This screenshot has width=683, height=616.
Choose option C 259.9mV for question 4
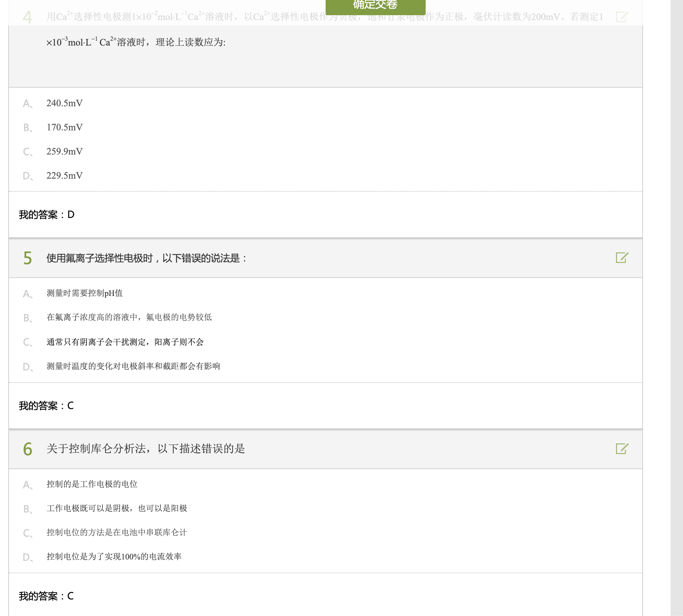(65, 151)
